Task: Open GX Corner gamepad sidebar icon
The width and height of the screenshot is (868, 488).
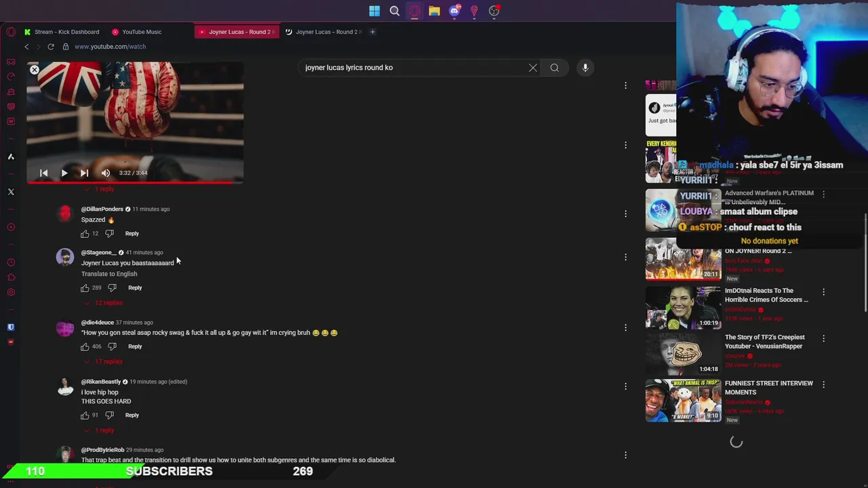Action: 11,62
